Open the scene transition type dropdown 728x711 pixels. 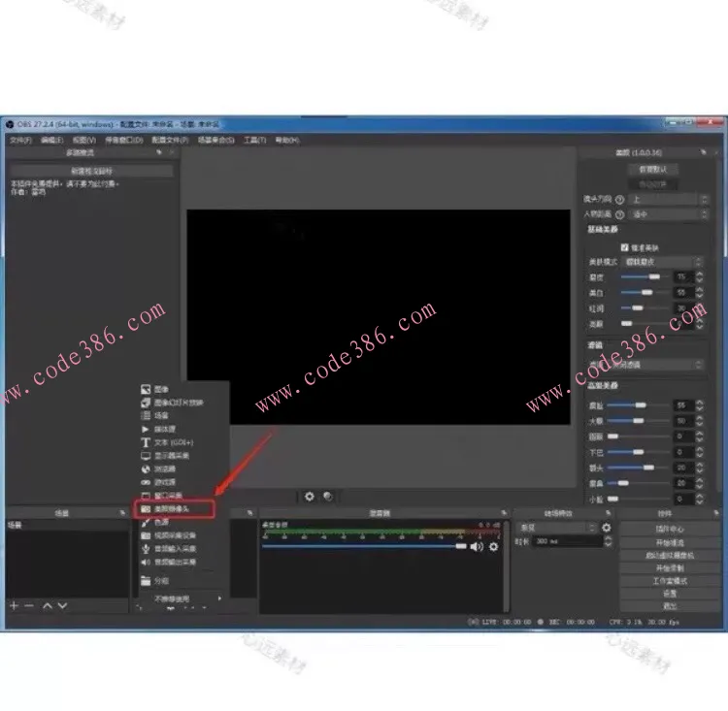coord(556,528)
